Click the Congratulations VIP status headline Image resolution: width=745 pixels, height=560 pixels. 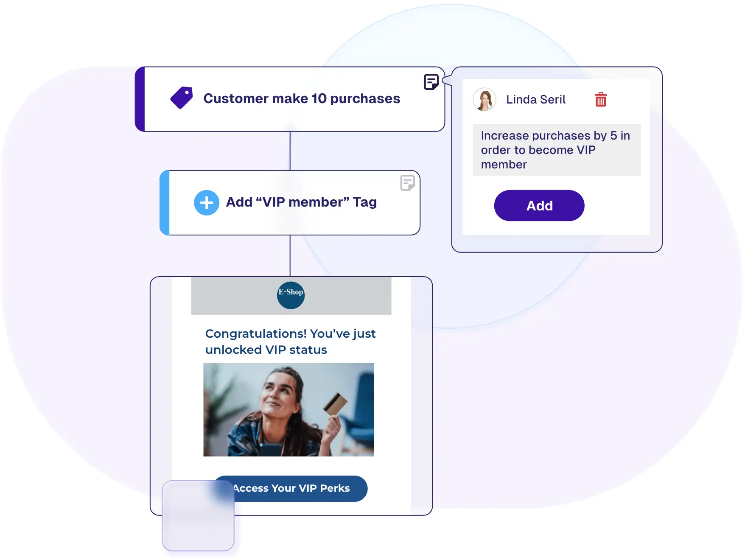pyautogui.click(x=290, y=342)
